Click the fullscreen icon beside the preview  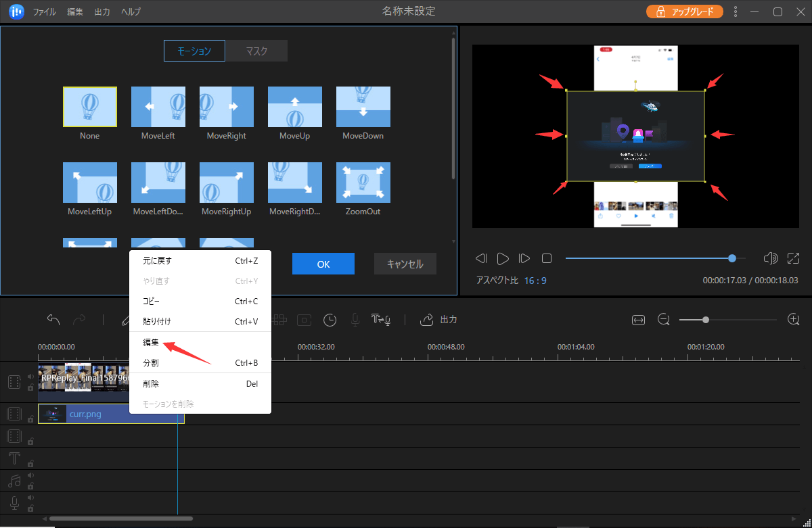tap(793, 258)
